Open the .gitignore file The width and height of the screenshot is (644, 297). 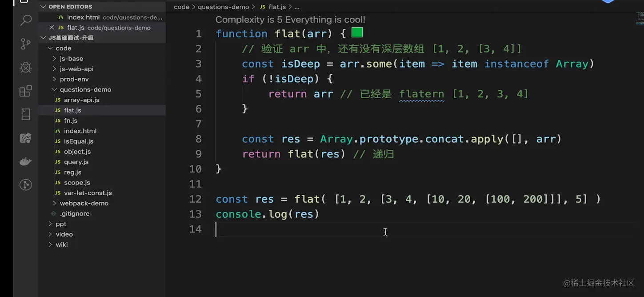pos(102,213)
